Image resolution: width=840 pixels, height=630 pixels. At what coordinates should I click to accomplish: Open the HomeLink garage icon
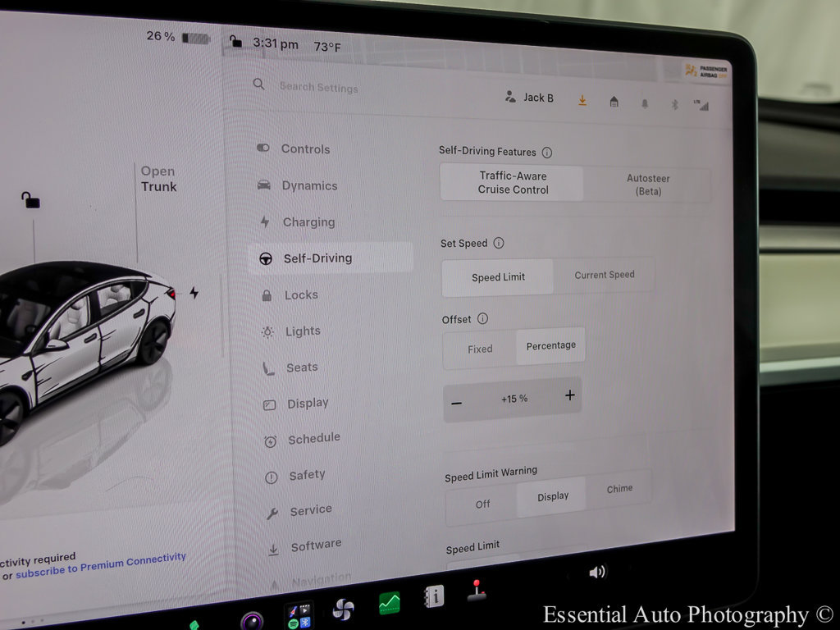click(614, 102)
